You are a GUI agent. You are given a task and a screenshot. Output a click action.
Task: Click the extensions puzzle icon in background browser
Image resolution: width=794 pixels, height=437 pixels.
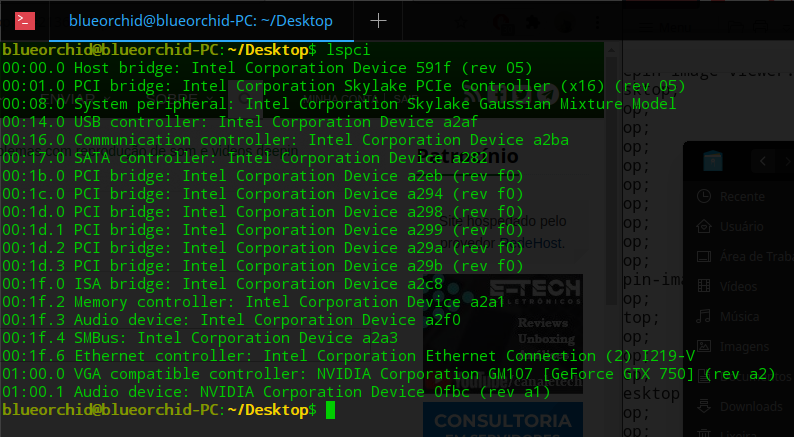(x=532, y=22)
